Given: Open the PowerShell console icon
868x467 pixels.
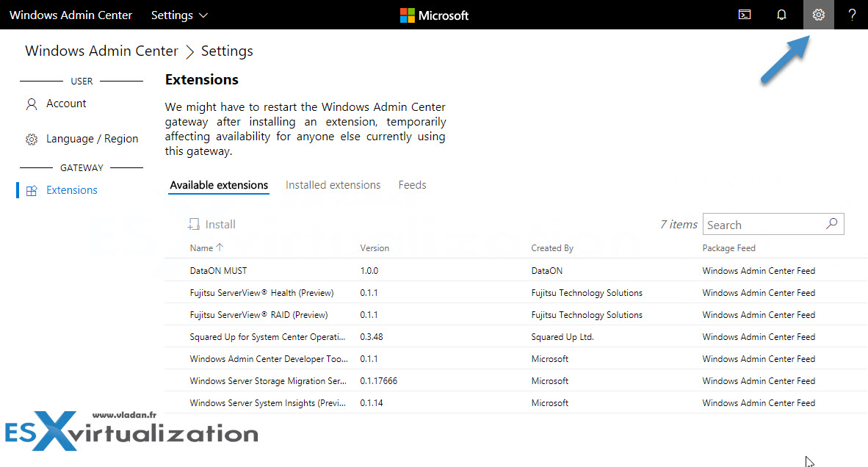Looking at the screenshot, I should click(745, 15).
